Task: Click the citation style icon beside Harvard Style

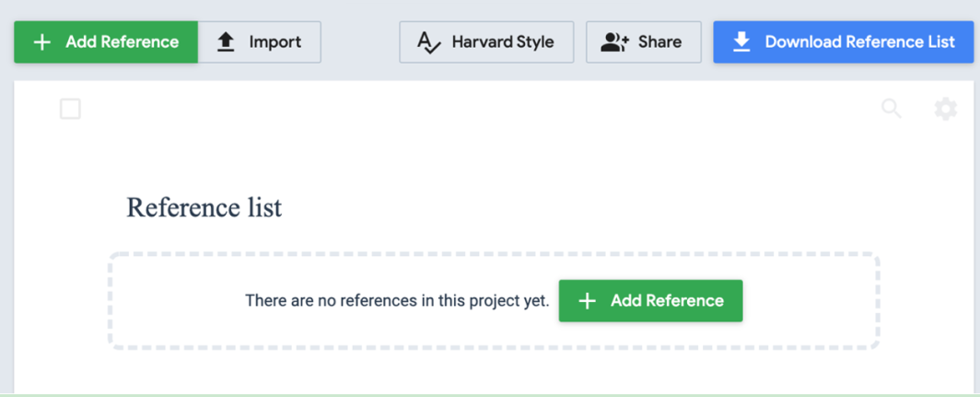Action: [429, 42]
